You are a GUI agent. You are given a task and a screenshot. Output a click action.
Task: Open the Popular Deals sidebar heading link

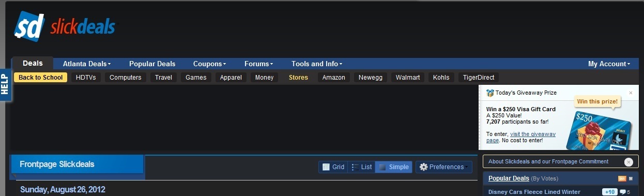(509, 178)
